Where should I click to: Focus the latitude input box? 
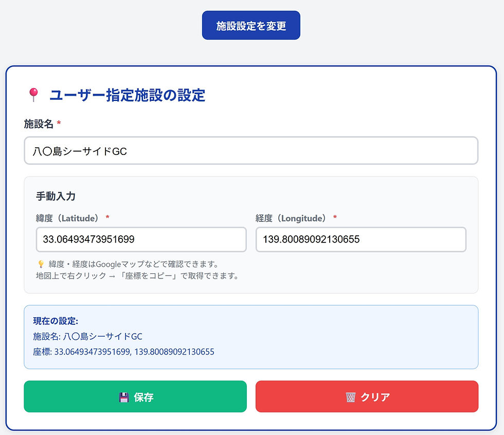141,239
